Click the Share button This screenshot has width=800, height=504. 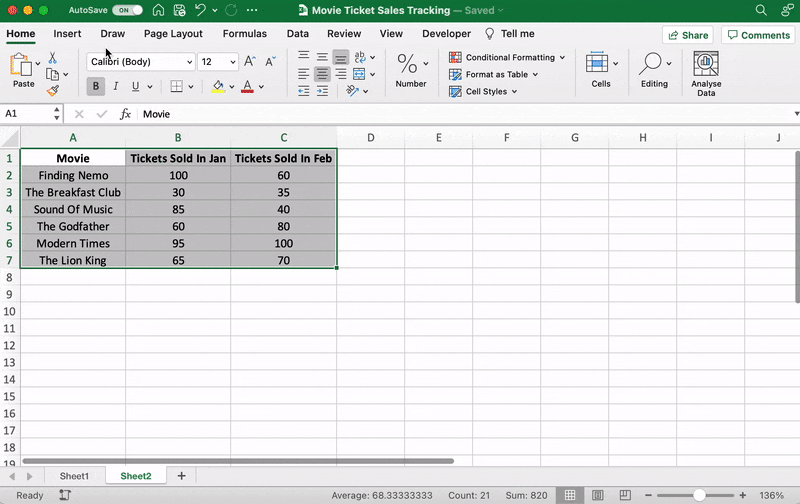[688, 35]
